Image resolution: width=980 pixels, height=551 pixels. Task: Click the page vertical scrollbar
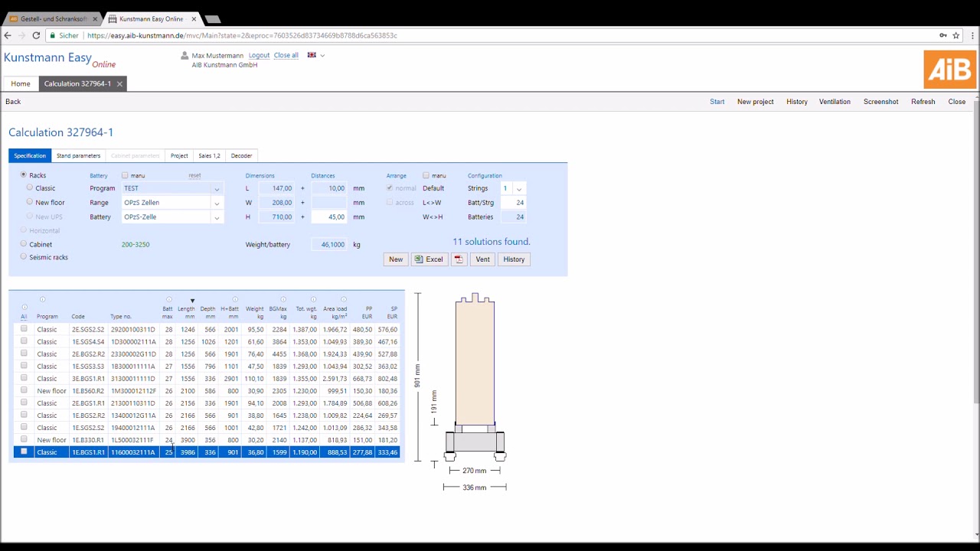pyautogui.click(x=975, y=253)
